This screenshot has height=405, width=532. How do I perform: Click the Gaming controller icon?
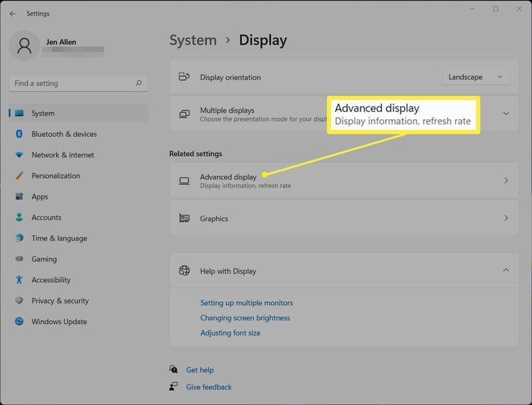19,259
